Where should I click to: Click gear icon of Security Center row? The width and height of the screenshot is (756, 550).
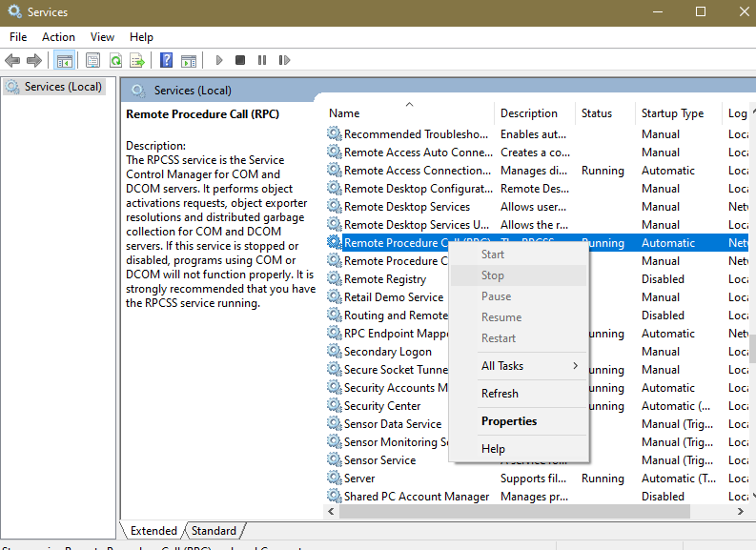(334, 405)
